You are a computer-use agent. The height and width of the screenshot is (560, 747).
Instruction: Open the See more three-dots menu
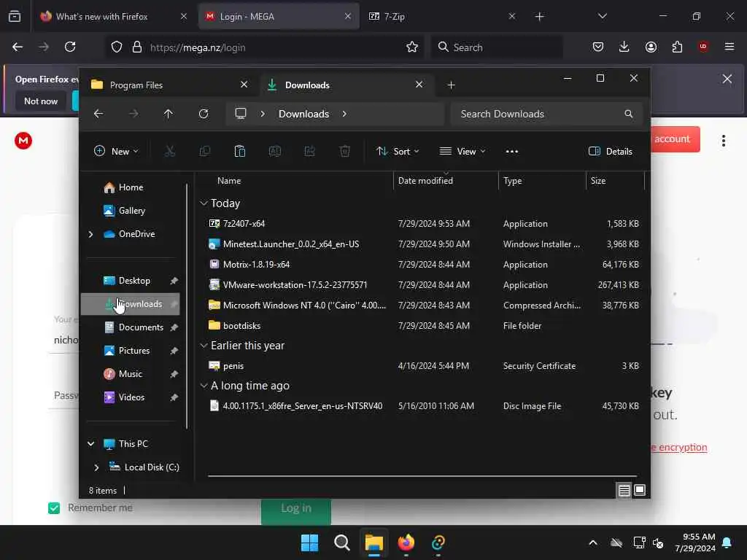[x=511, y=152]
